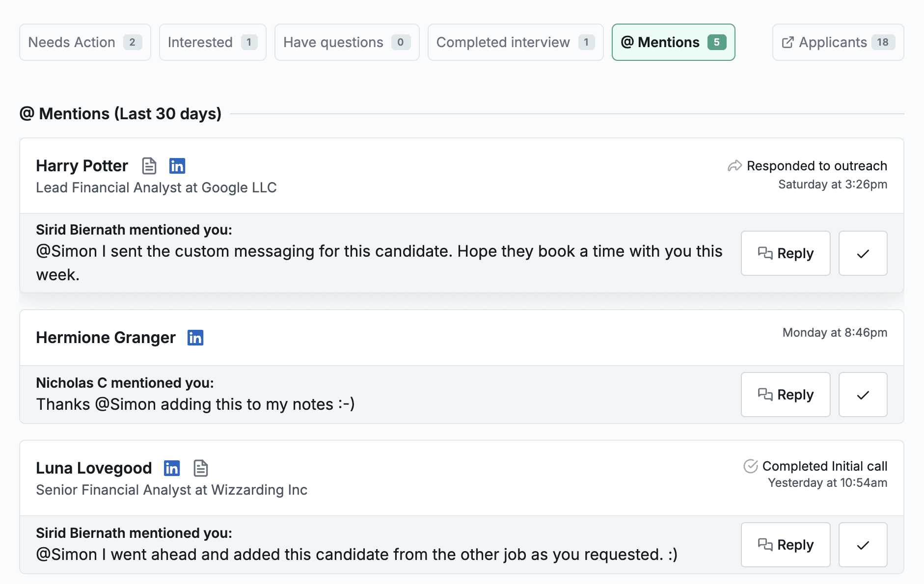Reply to Nicholas C's mention
924x584 pixels.
786,395
